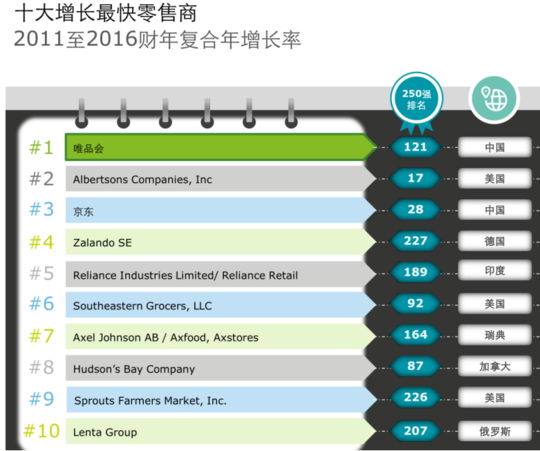Click the Southeastern Grocers, LLC row
The height and width of the screenshot is (451, 540).
click(221, 305)
